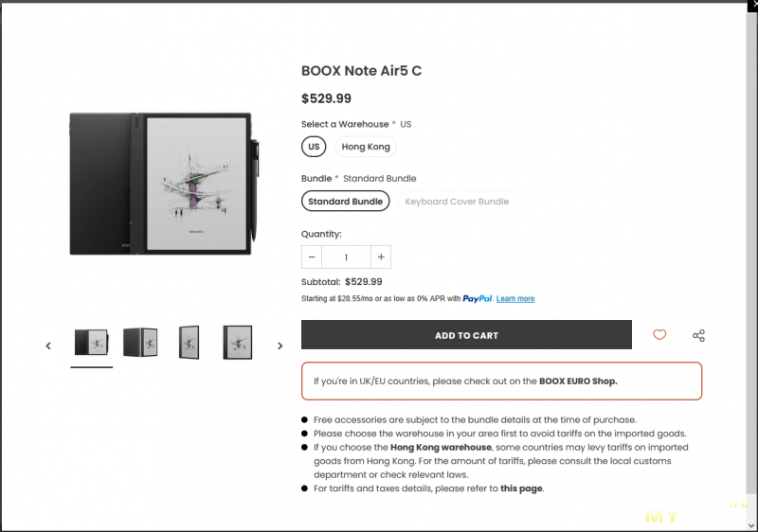Select the fourth product thumbnail

tap(237, 342)
